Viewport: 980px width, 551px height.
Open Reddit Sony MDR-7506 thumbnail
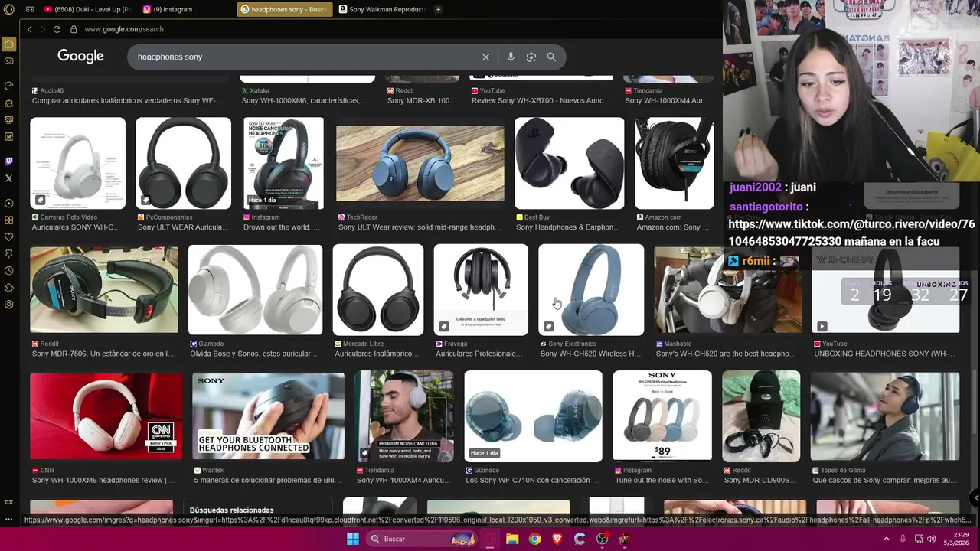pos(104,290)
